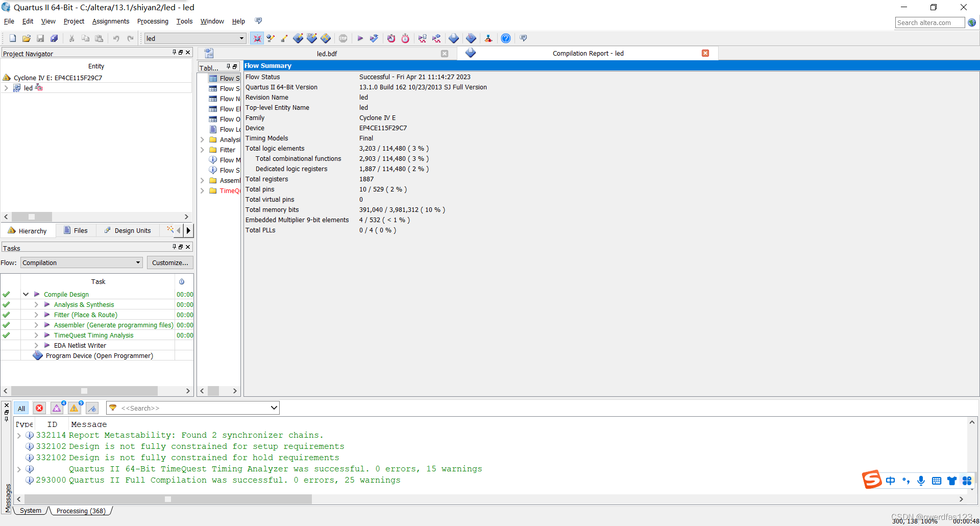Run TimeQuest Timing Analysis task

94,336
